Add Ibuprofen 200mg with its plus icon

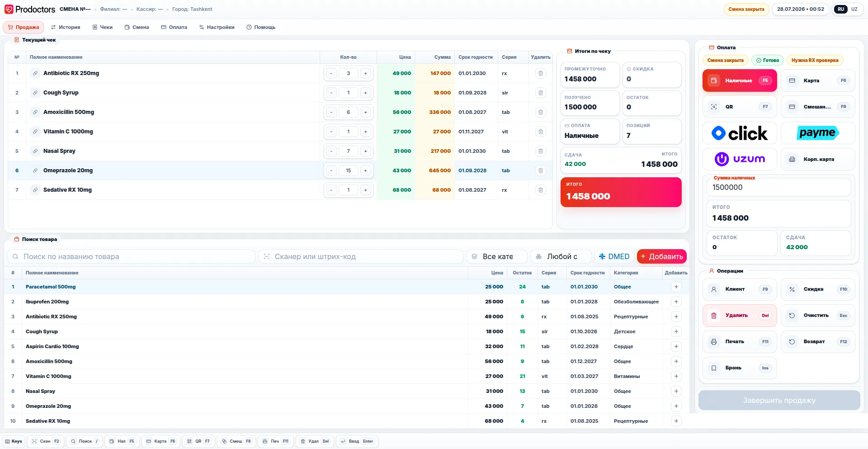(676, 302)
